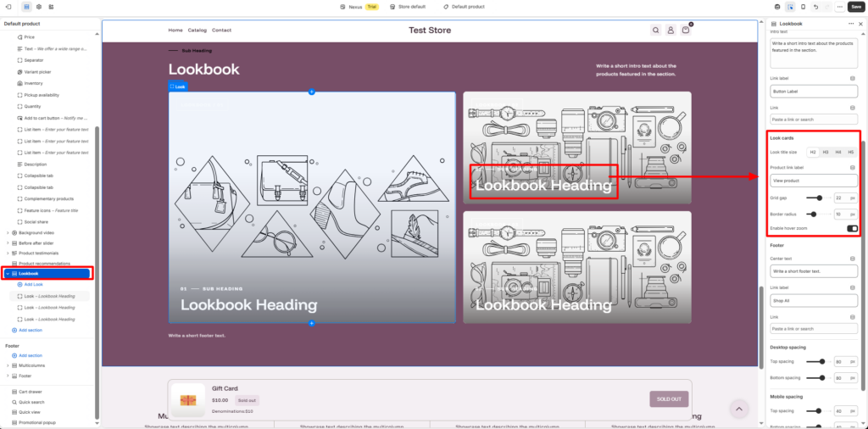Select the Quick search item in sidebar
The width and height of the screenshot is (868, 429).
click(31, 403)
